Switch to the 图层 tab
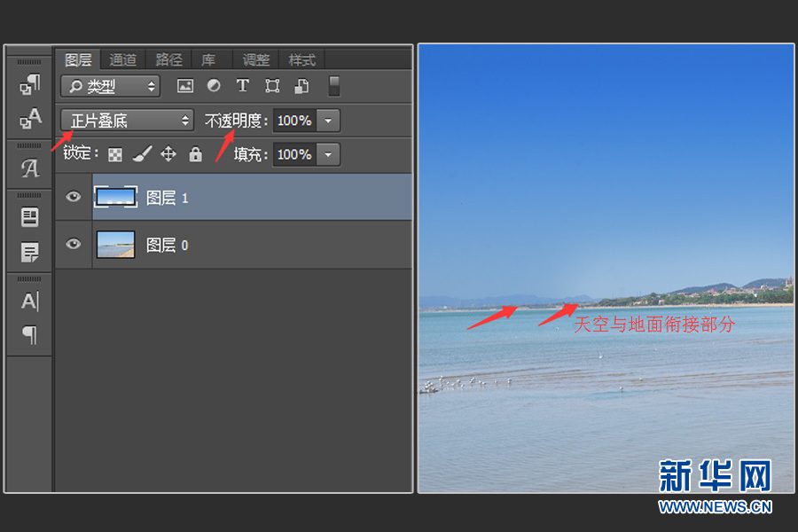This screenshot has height=532, width=798. [78, 59]
